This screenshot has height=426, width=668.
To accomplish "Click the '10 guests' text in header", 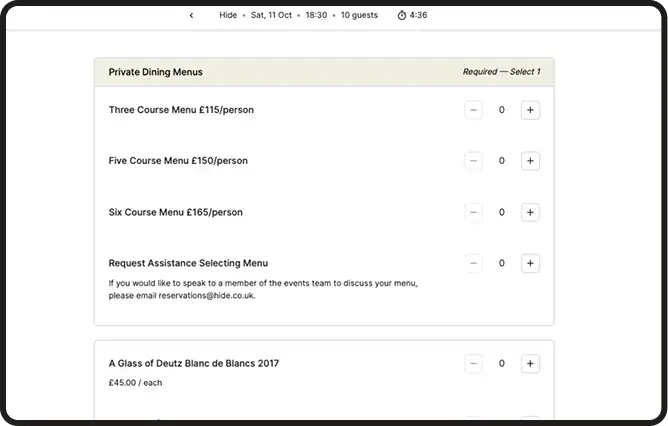I will point(359,15).
